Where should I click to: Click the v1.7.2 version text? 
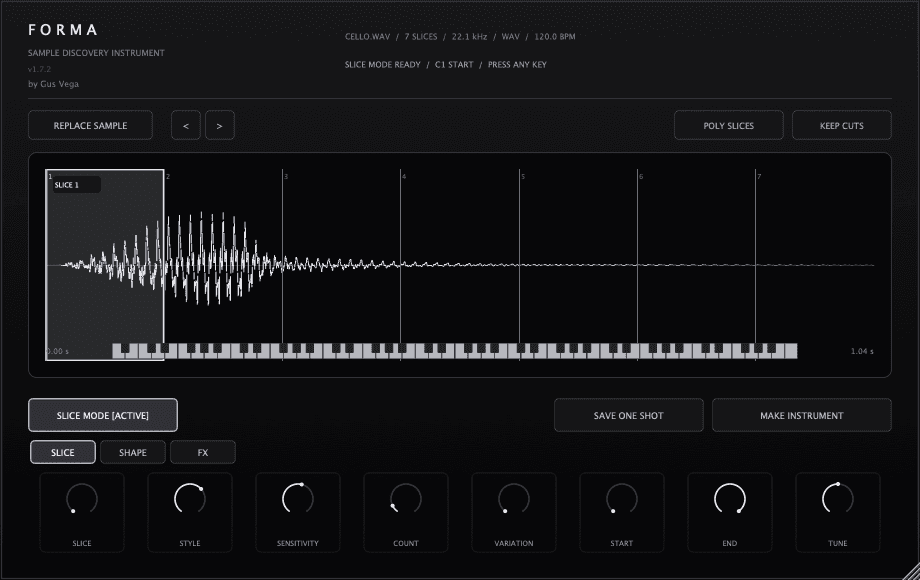click(39, 69)
